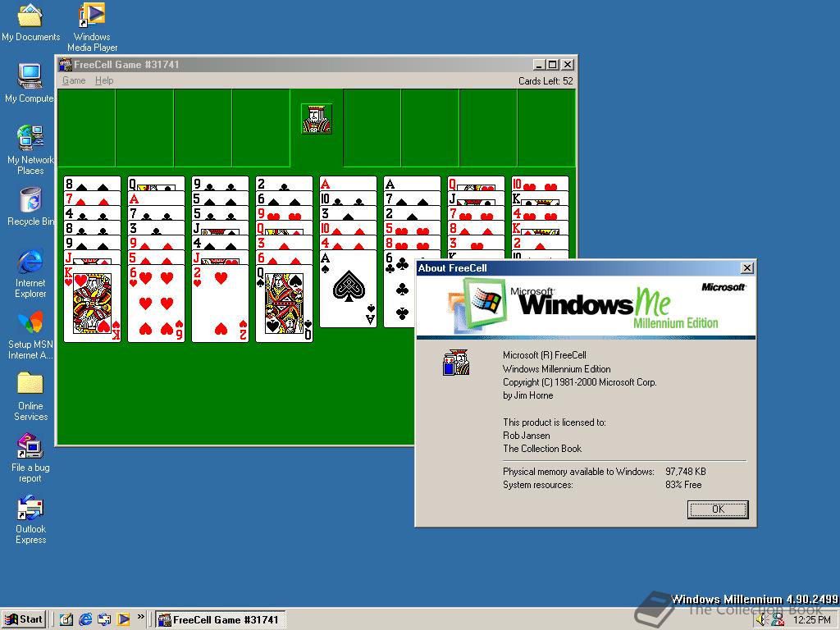
Task: Expand the Quick Launch overflow chevron
Action: pos(140,617)
